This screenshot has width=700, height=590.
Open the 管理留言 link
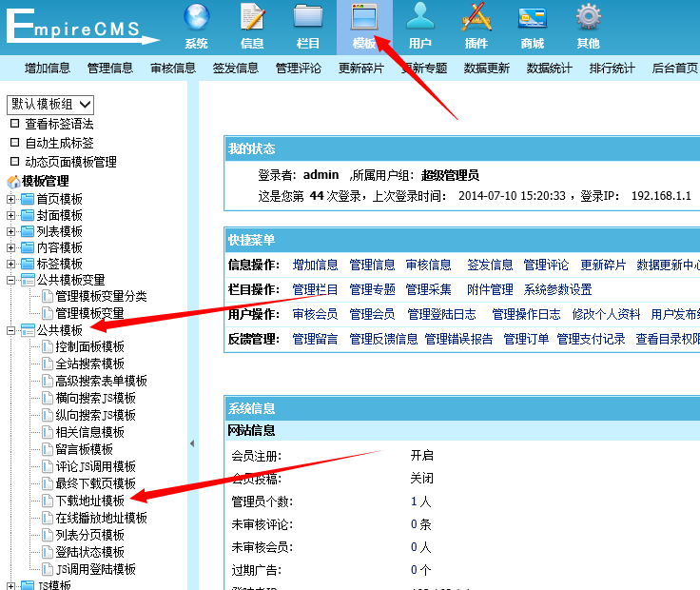click(315, 339)
